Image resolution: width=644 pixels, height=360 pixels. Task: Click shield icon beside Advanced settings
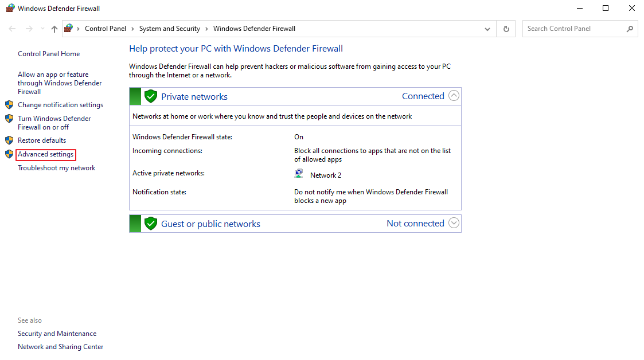click(x=9, y=154)
